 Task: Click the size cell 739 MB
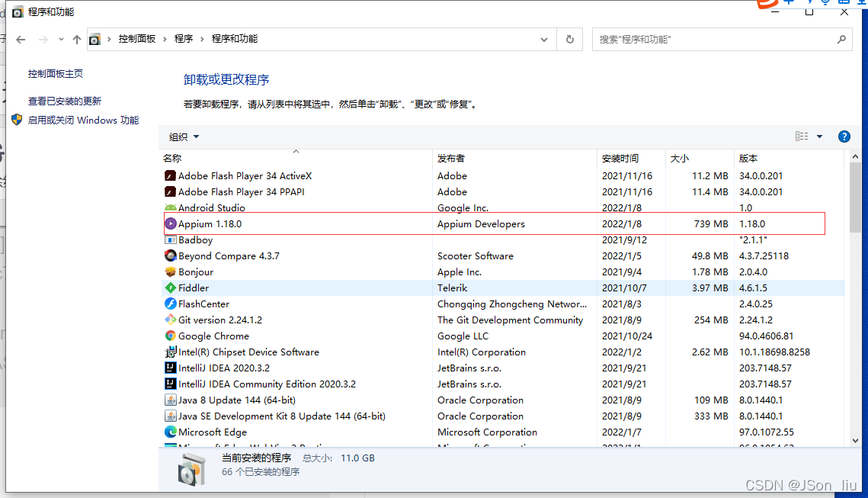pos(711,223)
